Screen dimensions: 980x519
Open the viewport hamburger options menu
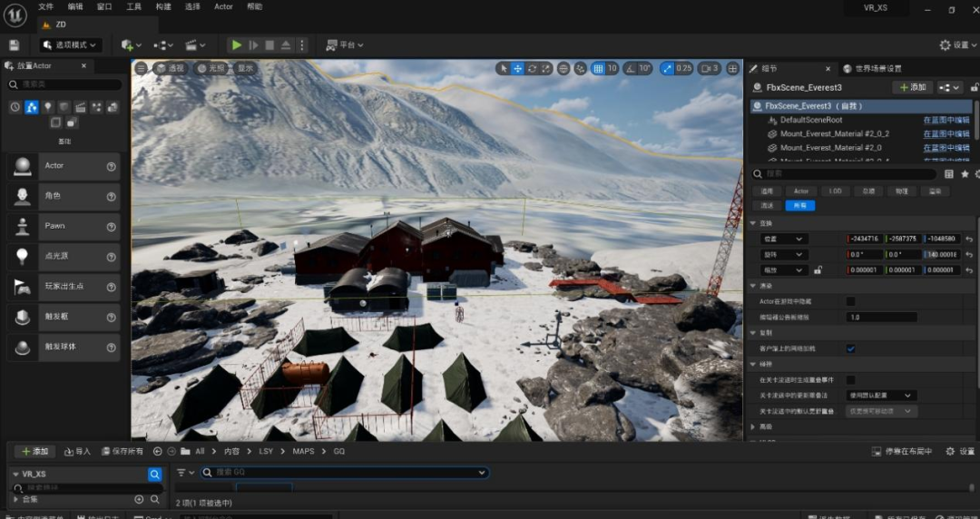coord(141,68)
